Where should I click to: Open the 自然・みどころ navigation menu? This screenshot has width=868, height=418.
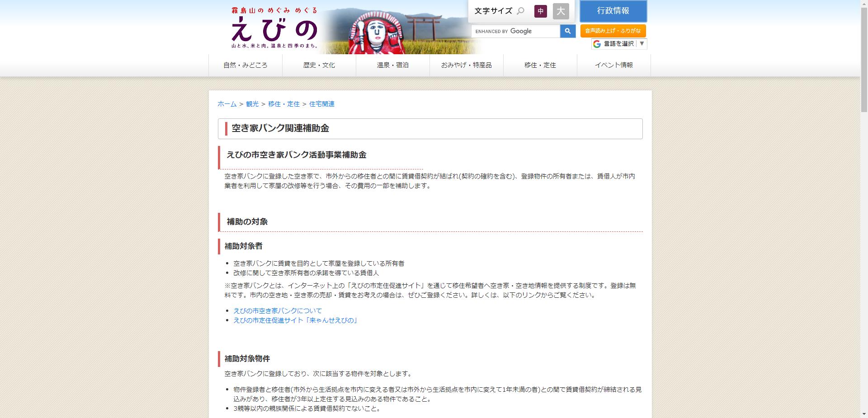pyautogui.click(x=245, y=65)
